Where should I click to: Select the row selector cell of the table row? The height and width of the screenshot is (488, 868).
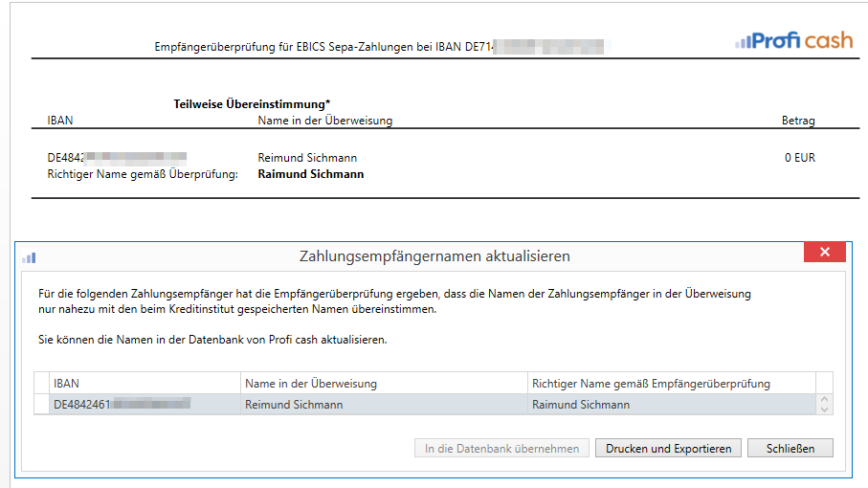[41, 405]
